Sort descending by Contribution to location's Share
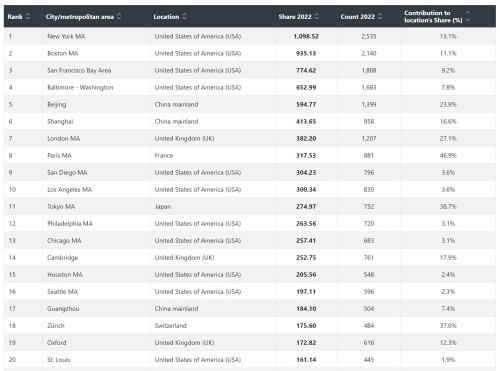500x371 pixels. (x=468, y=20)
